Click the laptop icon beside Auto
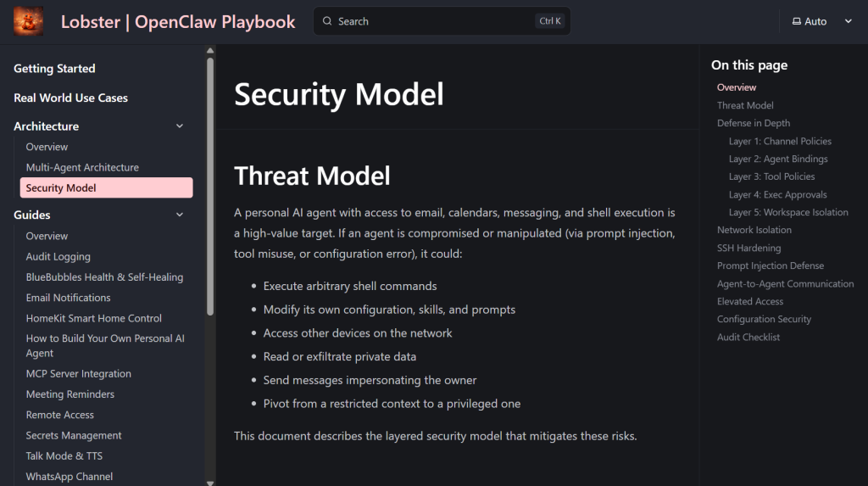Viewport: 868px width, 486px height. 797,21
